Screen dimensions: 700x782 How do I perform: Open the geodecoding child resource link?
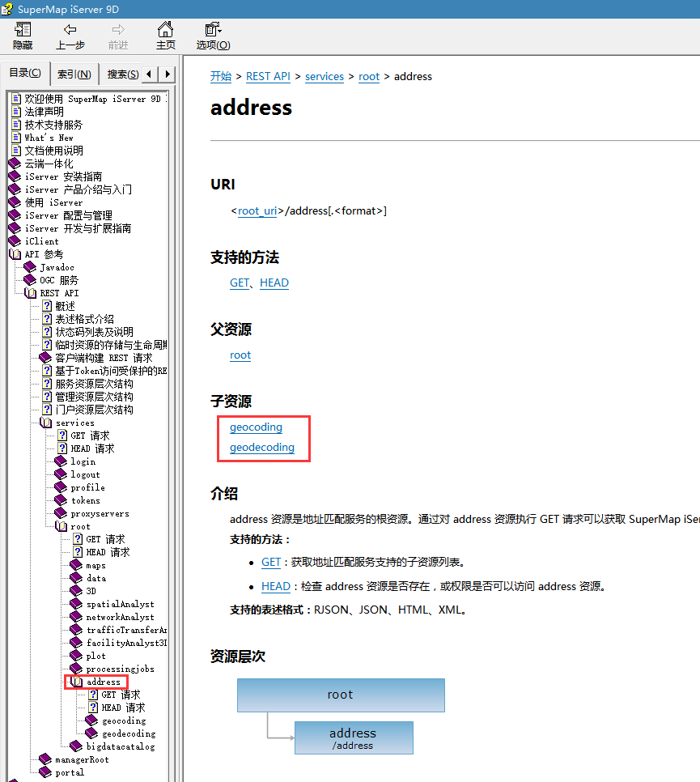[x=262, y=448]
